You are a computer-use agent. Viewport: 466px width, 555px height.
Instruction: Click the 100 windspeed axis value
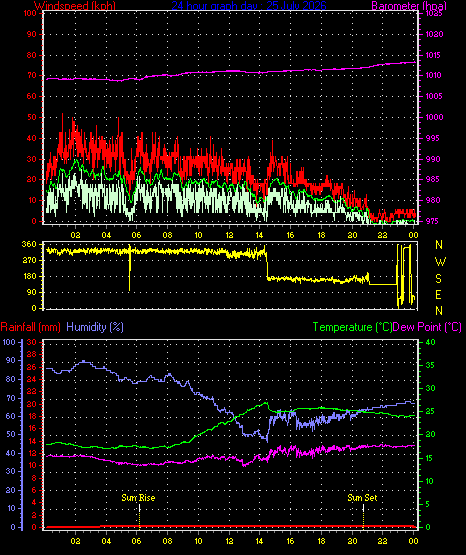coord(30,13)
